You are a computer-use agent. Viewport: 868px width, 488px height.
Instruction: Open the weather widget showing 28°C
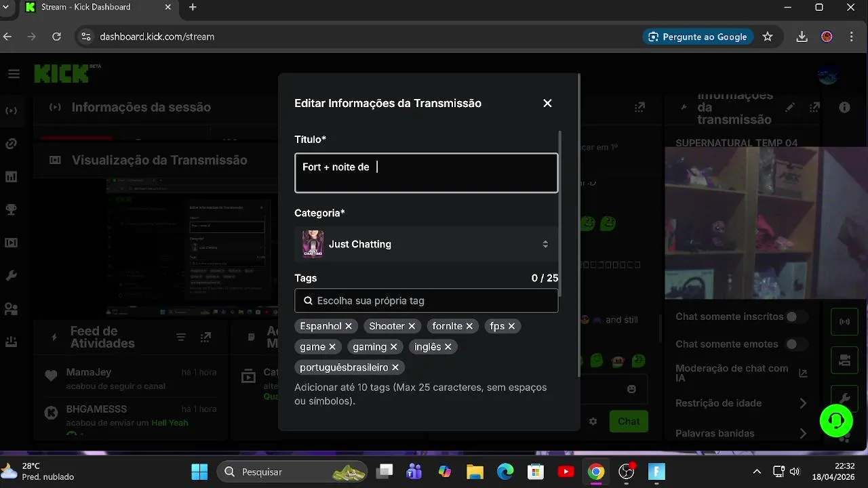(x=39, y=472)
